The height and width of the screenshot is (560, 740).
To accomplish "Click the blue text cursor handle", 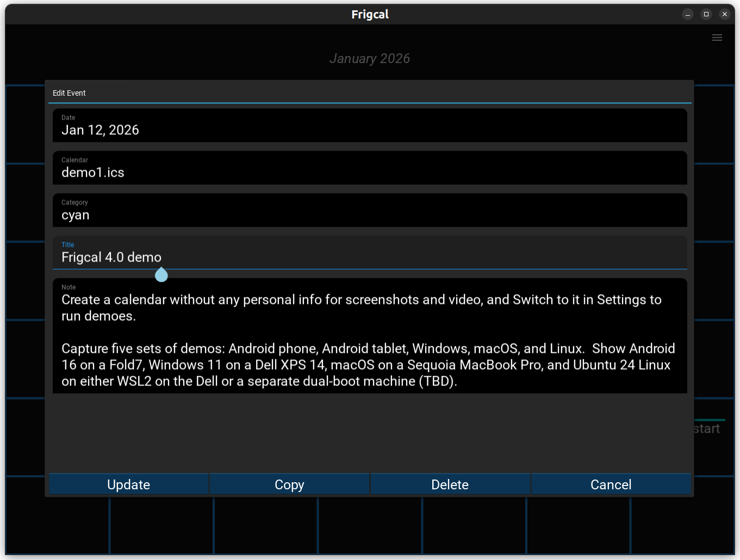I will tap(161, 275).
